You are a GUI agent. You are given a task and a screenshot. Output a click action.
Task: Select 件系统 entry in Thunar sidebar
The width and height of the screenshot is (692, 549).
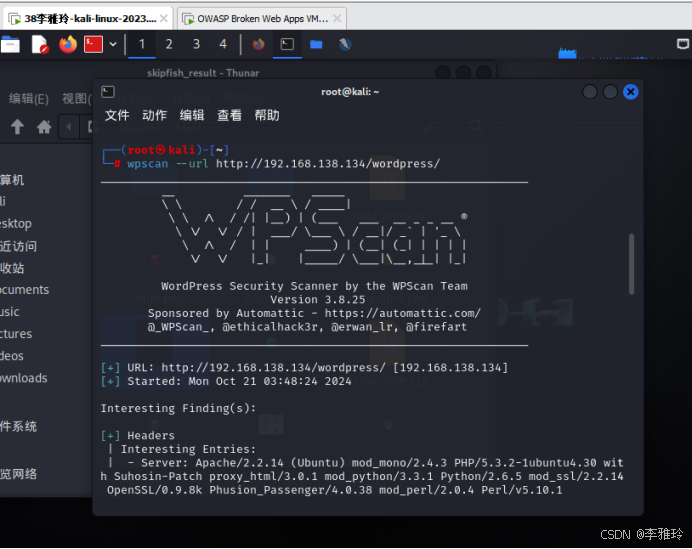(19, 426)
